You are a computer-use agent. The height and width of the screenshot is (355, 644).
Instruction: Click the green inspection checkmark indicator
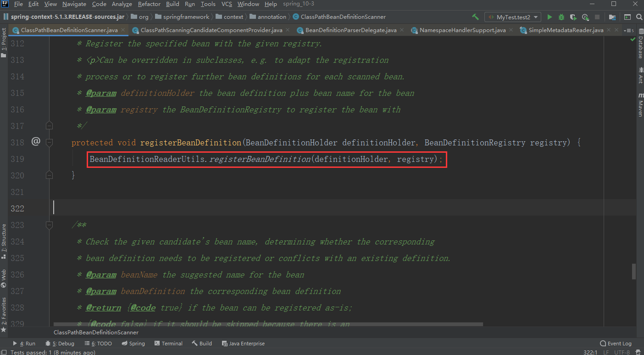point(633,40)
